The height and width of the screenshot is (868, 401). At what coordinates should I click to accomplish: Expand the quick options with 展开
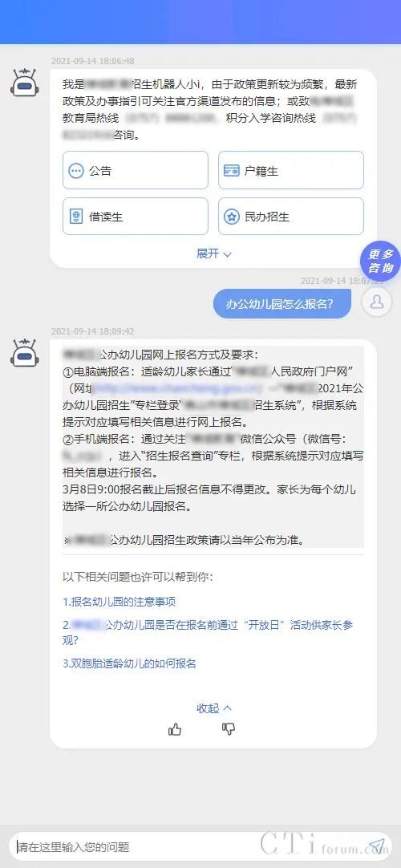coord(213,254)
